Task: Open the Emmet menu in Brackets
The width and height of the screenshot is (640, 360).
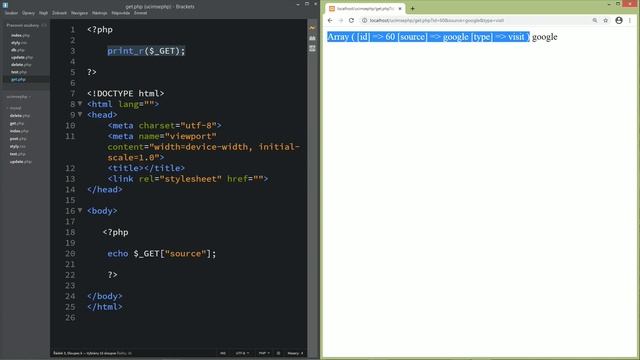Action: tap(140, 13)
